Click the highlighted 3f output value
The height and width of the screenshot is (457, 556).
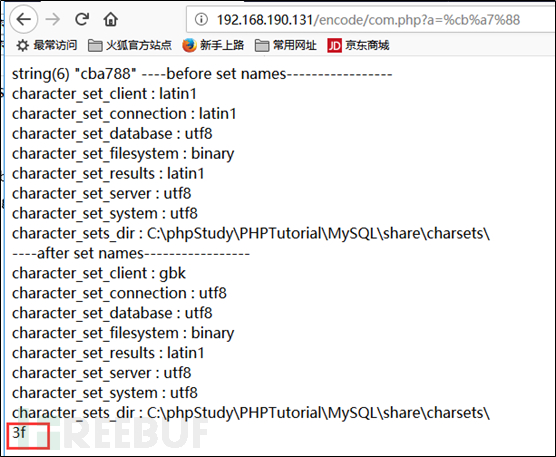[19, 433]
